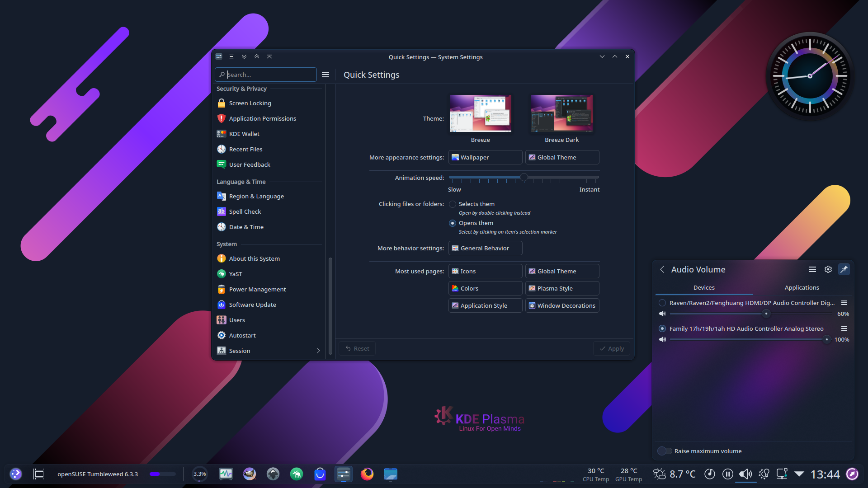Focus the settings Search field
The image size is (868, 488).
[266, 75]
